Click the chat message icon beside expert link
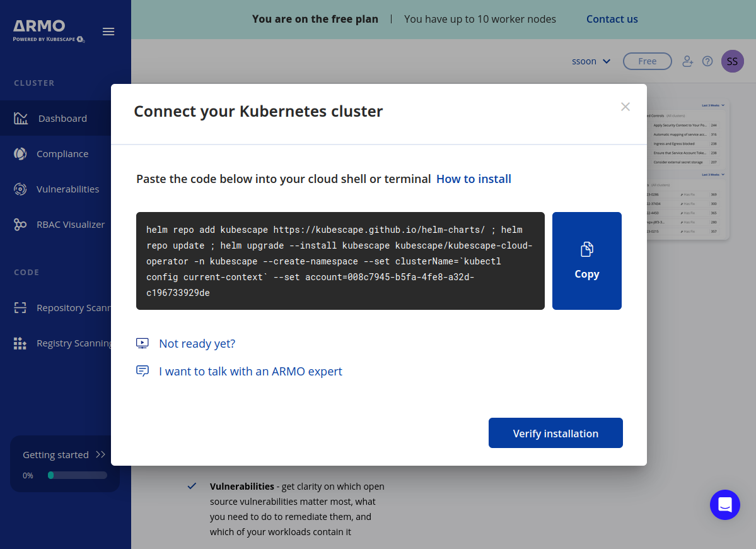Image resolution: width=756 pixels, height=549 pixels. pos(142,370)
